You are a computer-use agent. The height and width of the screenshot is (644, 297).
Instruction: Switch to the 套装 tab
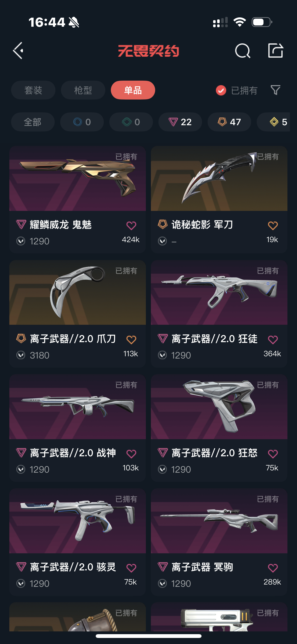coord(33,90)
